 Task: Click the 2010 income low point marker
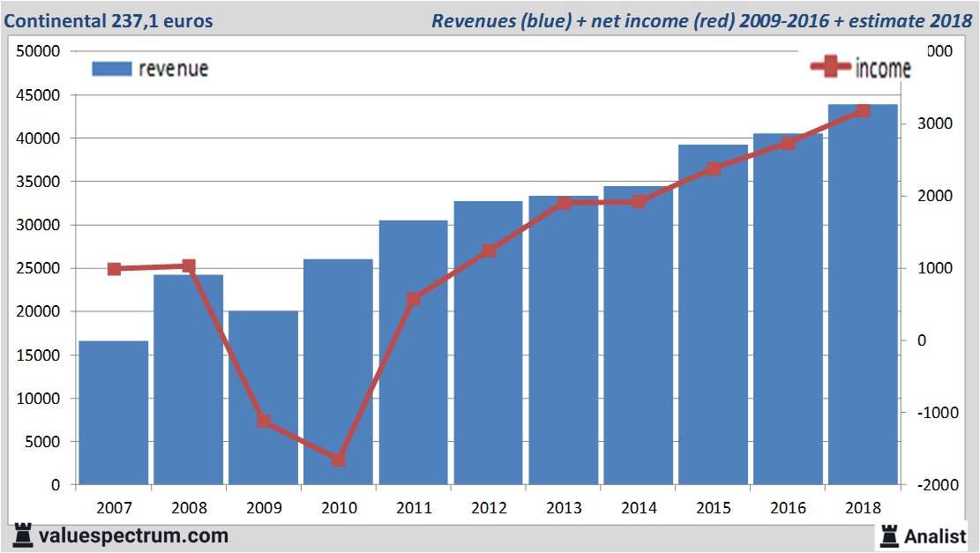pos(338,460)
